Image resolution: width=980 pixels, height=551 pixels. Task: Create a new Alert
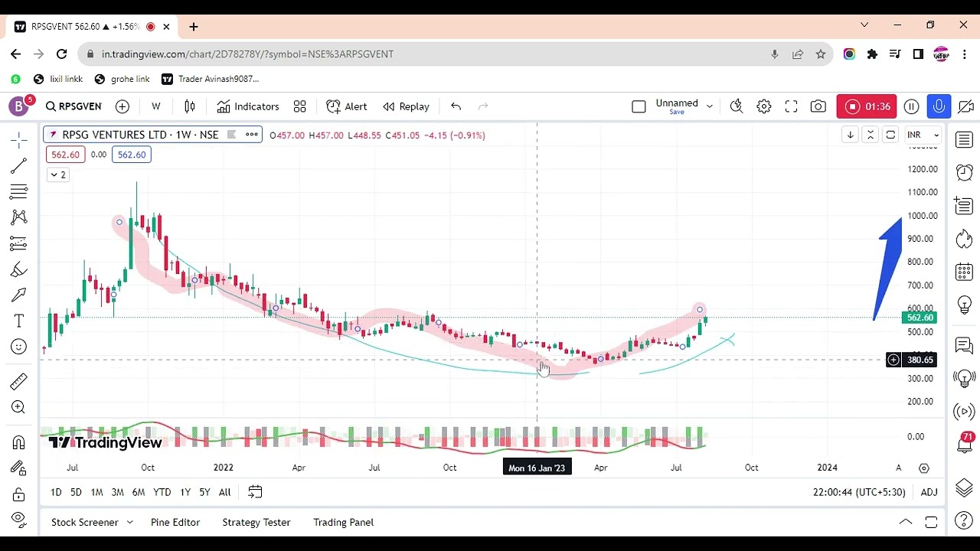[x=347, y=106]
